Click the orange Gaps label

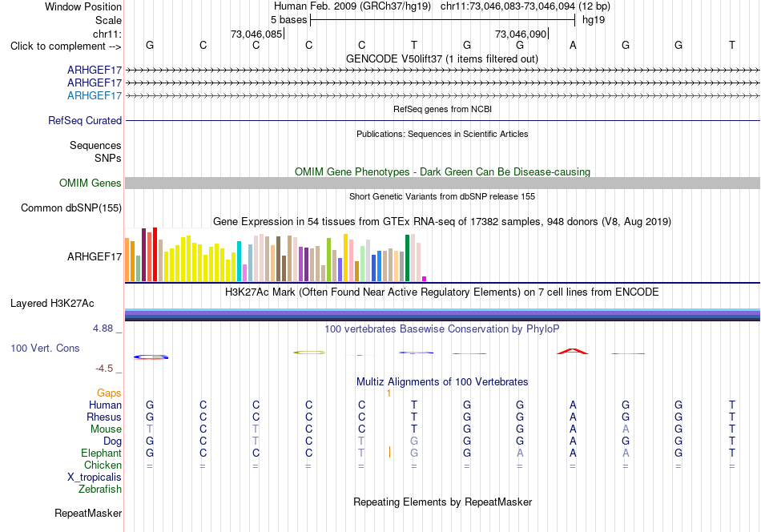[109, 393]
